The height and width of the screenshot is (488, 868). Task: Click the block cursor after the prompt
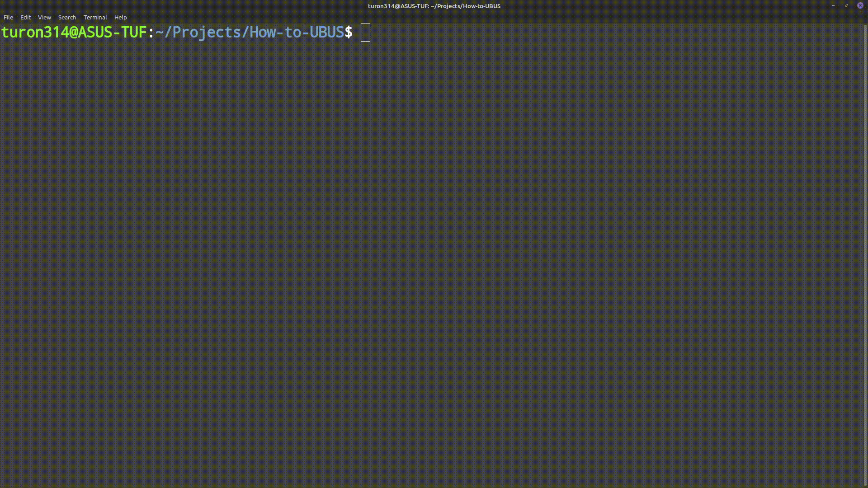365,33
